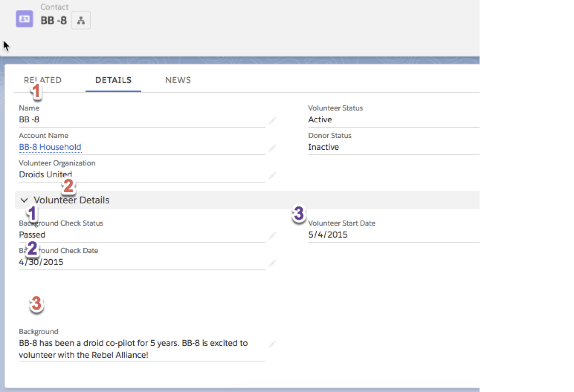
Task: Collapse the Volunteer Details section chevron
Action: click(x=24, y=200)
